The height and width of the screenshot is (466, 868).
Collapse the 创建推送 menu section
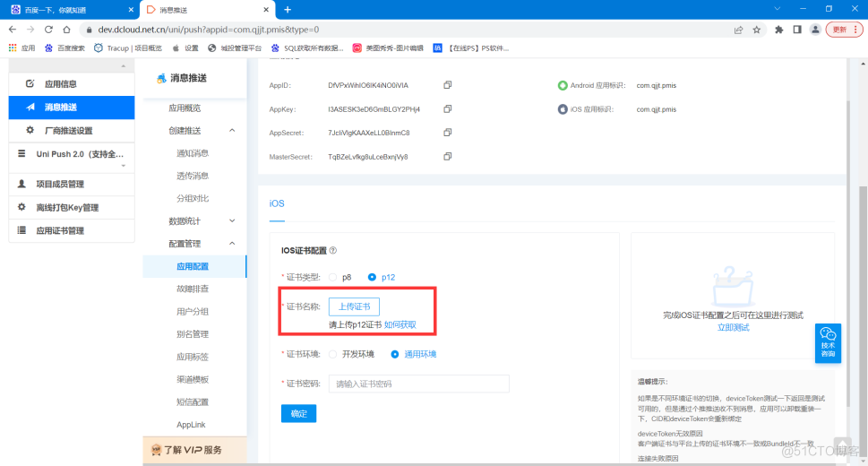pos(233,130)
